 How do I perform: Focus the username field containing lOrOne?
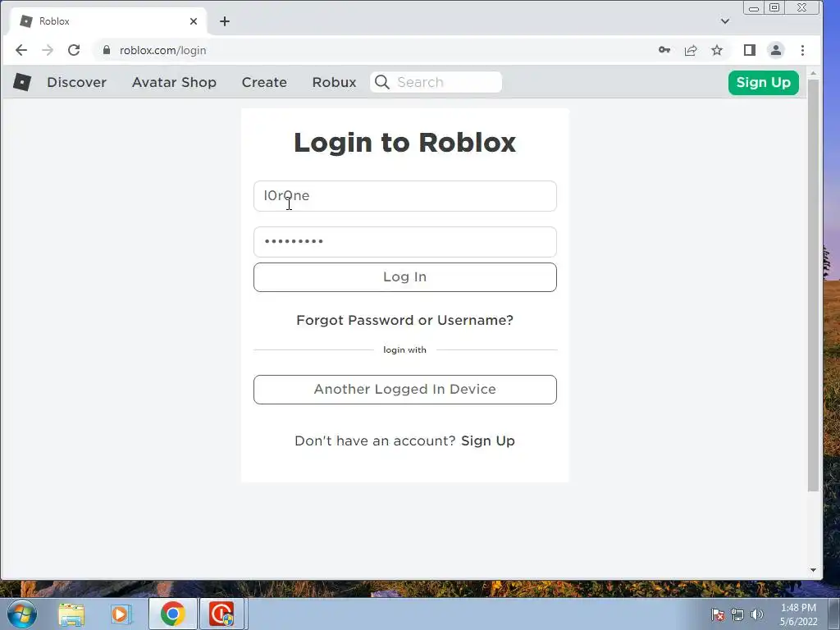(x=405, y=196)
